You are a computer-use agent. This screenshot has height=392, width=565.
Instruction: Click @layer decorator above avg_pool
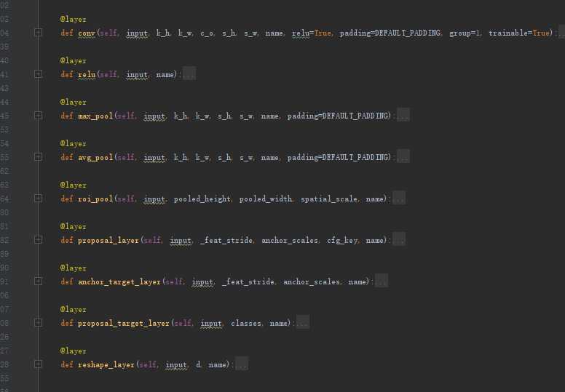click(73, 143)
